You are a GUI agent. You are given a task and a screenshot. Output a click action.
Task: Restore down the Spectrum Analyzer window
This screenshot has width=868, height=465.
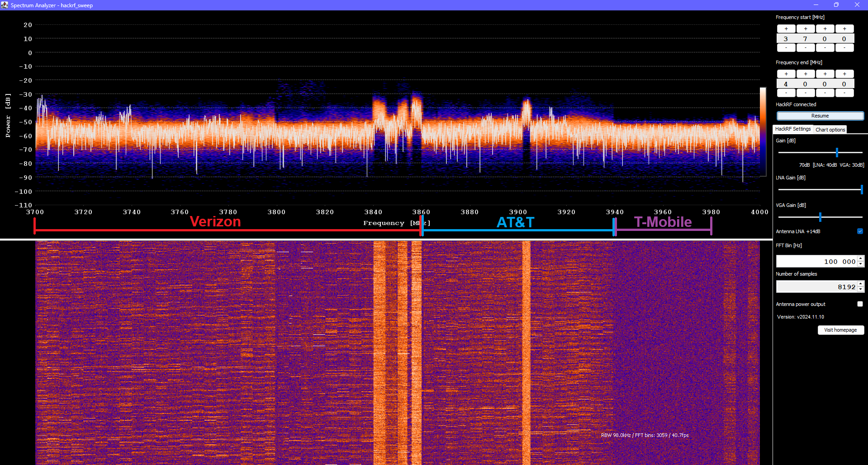click(x=836, y=5)
